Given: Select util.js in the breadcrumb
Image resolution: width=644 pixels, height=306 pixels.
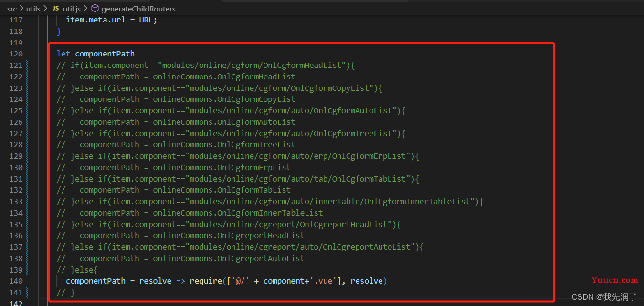Looking at the screenshot, I should [x=72, y=9].
